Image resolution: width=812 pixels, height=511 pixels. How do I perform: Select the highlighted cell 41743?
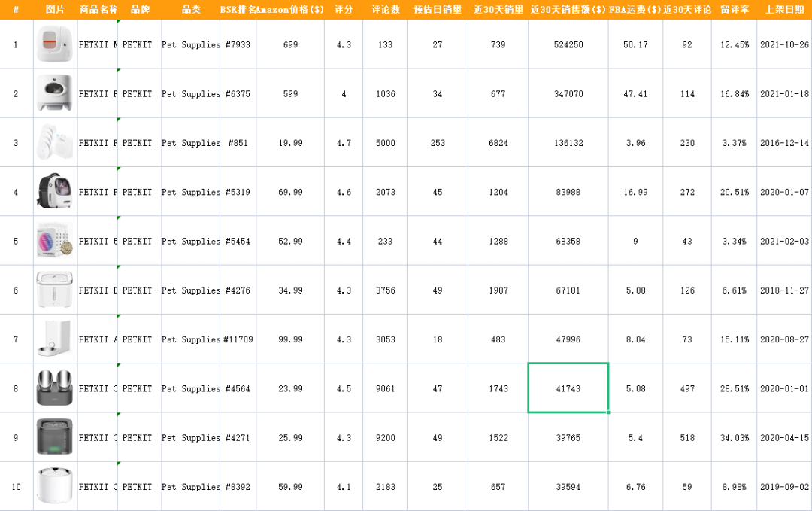pos(568,388)
